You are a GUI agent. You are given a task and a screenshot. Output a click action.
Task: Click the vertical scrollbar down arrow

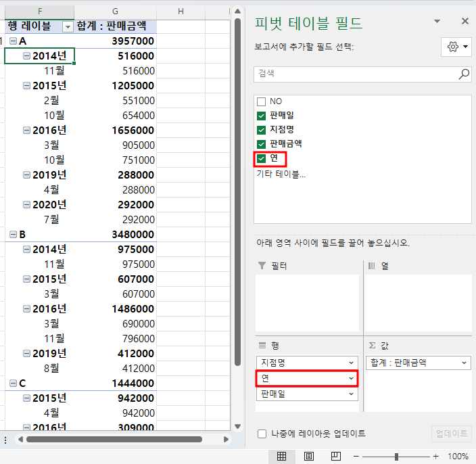[238, 426]
